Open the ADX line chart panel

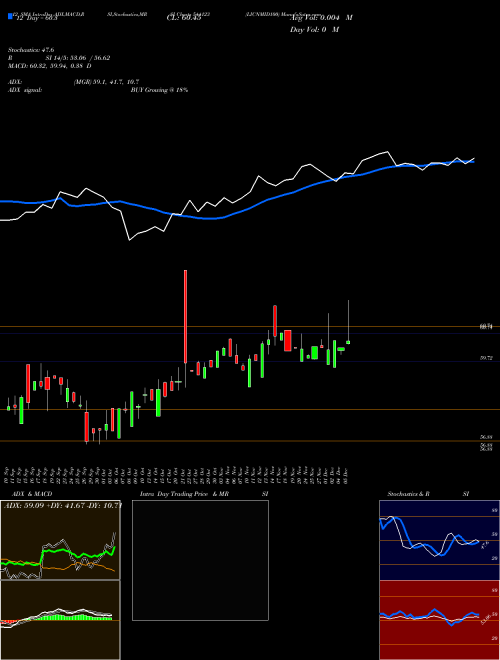(x=60, y=540)
